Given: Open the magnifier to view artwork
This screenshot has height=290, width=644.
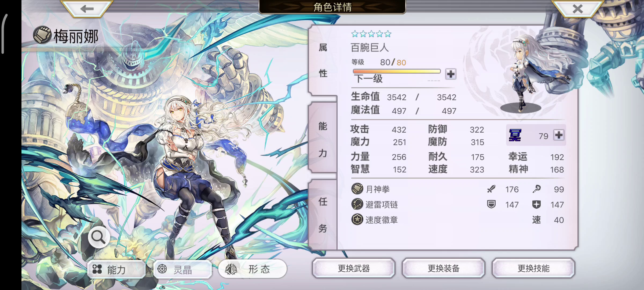Looking at the screenshot, I should (98, 237).
